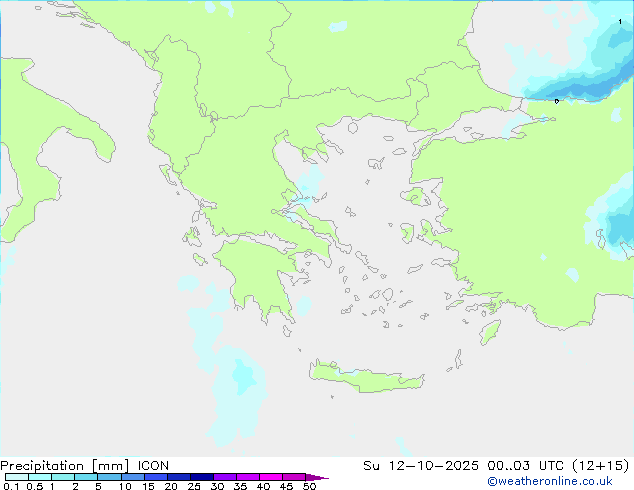
Task: Pick the 15–20 mm blue legend swatch
Action: click(x=155, y=477)
